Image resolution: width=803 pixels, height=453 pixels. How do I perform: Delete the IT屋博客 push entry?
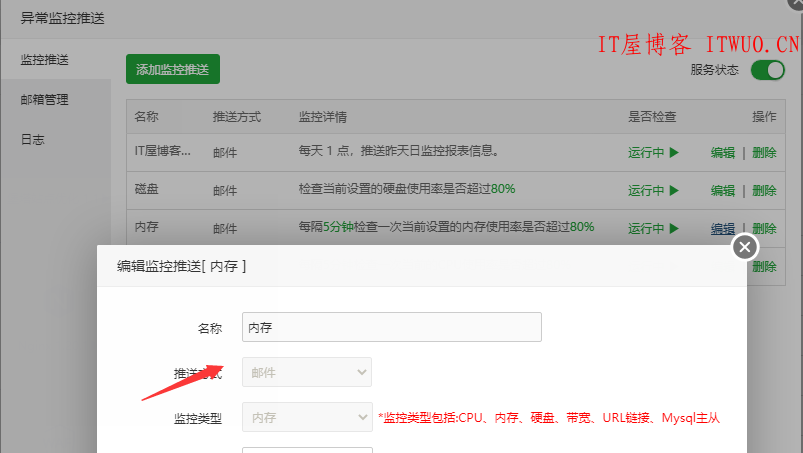coord(764,153)
